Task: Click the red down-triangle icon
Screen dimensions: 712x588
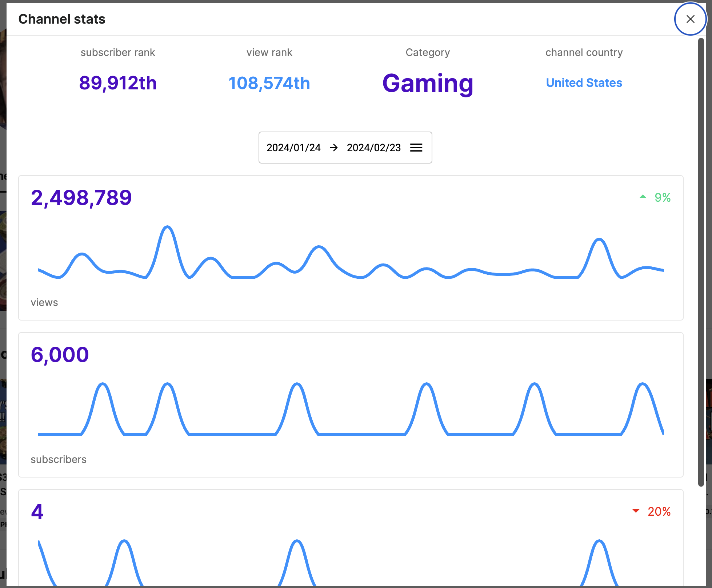Action: tap(636, 511)
